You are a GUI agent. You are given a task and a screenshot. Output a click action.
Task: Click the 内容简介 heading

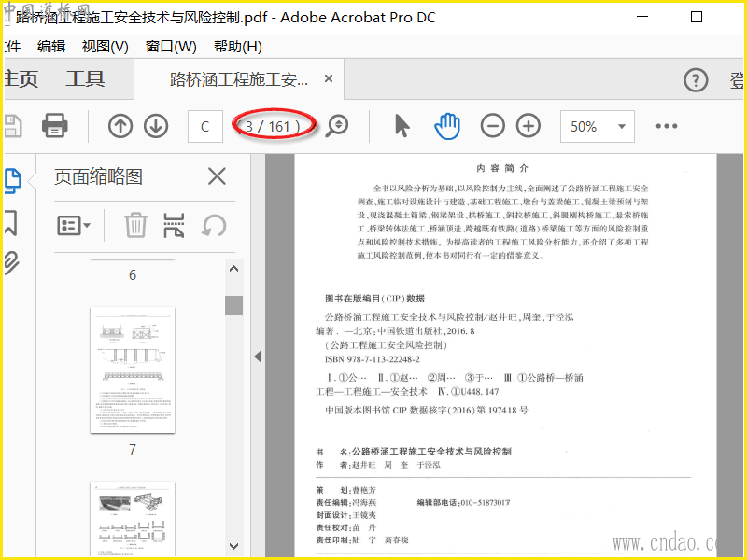click(x=502, y=168)
